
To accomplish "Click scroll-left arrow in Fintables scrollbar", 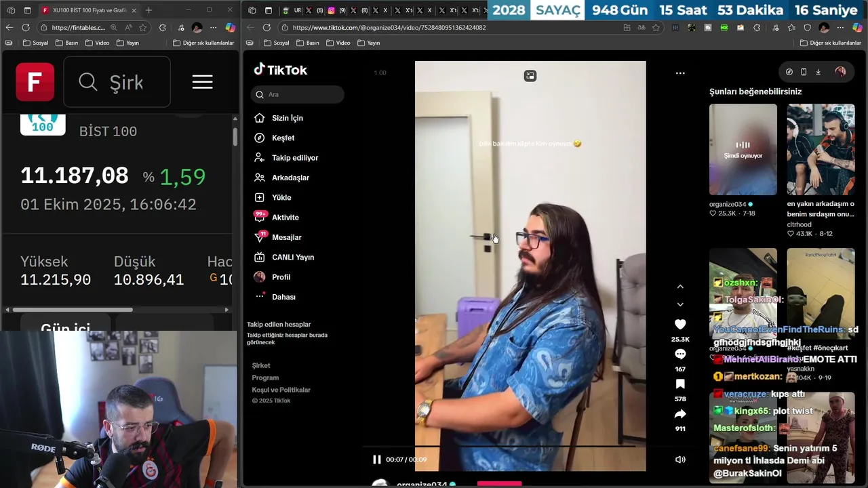I will (x=7, y=310).
